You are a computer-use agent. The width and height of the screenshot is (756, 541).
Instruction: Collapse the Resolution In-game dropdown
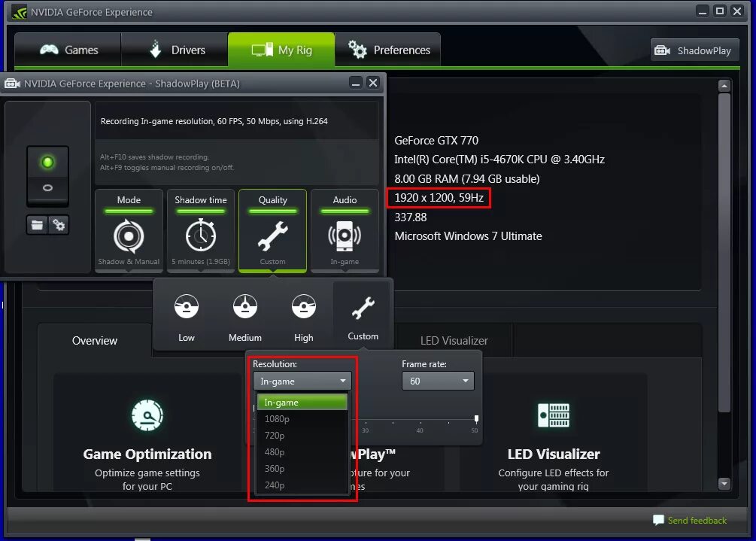tap(302, 381)
